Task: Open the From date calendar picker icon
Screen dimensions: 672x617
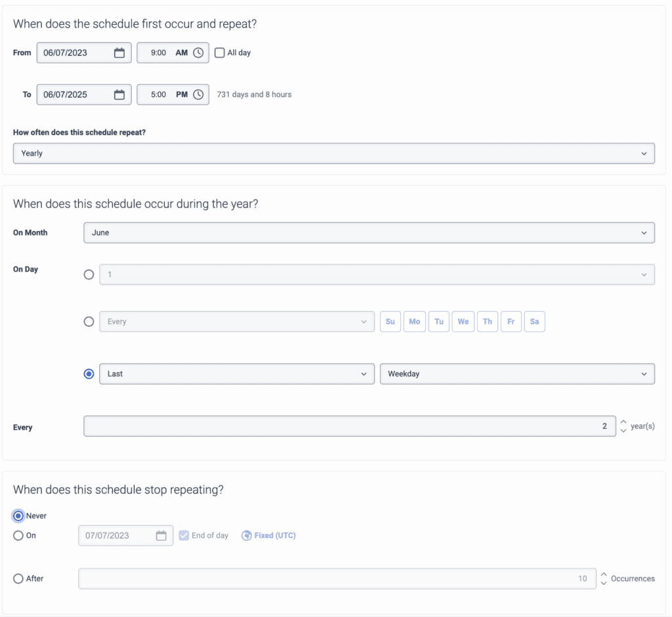Action: tap(119, 53)
